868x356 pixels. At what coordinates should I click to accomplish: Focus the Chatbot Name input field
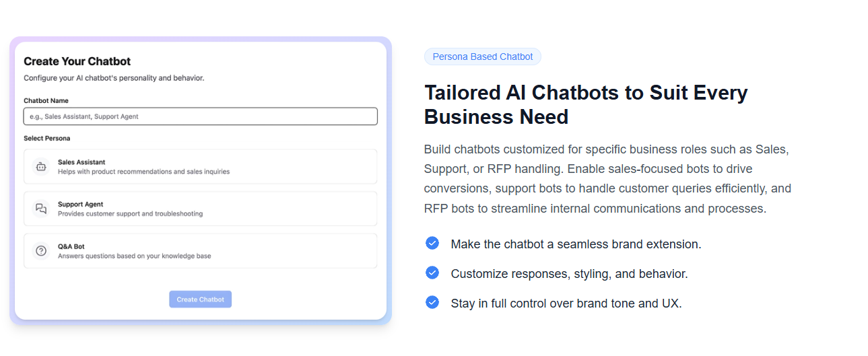click(x=201, y=116)
